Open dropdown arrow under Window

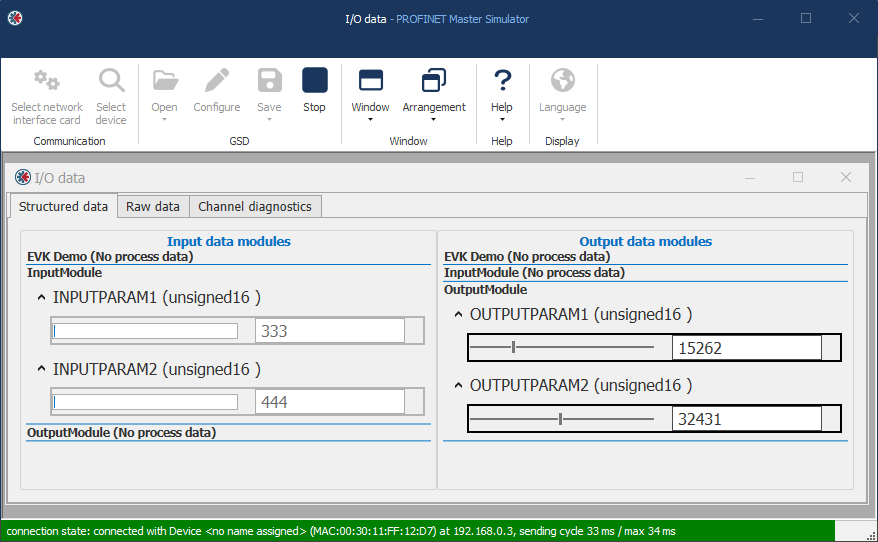(x=370, y=119)
